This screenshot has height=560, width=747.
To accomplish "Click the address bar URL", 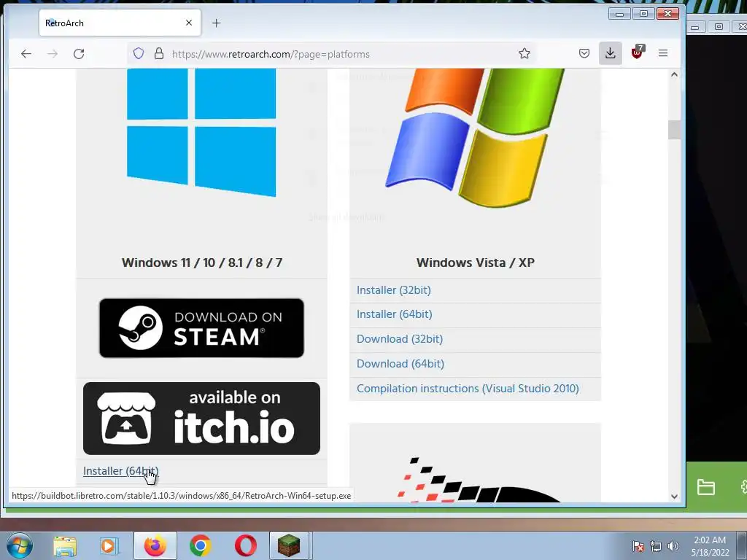I will click(271, 54).
